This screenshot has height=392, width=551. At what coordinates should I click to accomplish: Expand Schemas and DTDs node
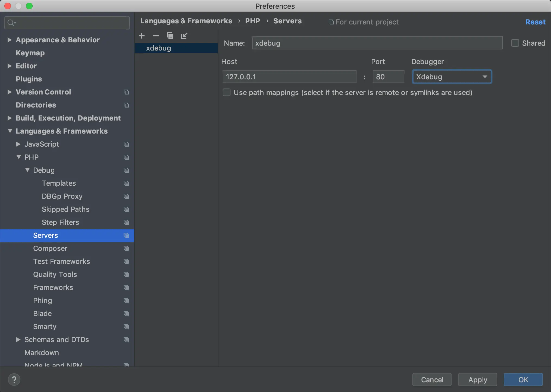point(18,340)
